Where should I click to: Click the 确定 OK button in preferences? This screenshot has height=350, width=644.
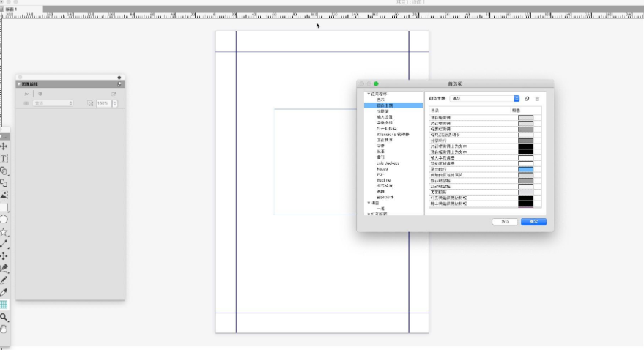pyautogui.click(x=533, y=222)
